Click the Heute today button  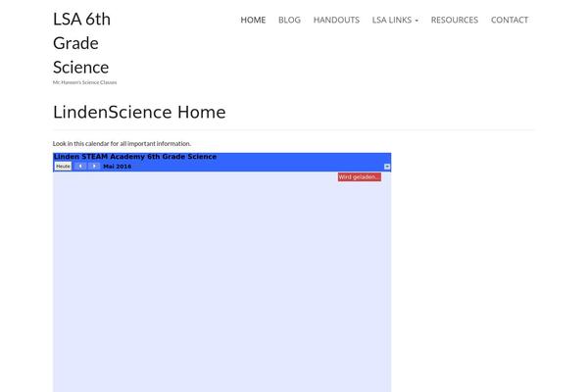[x=63, y=167]
